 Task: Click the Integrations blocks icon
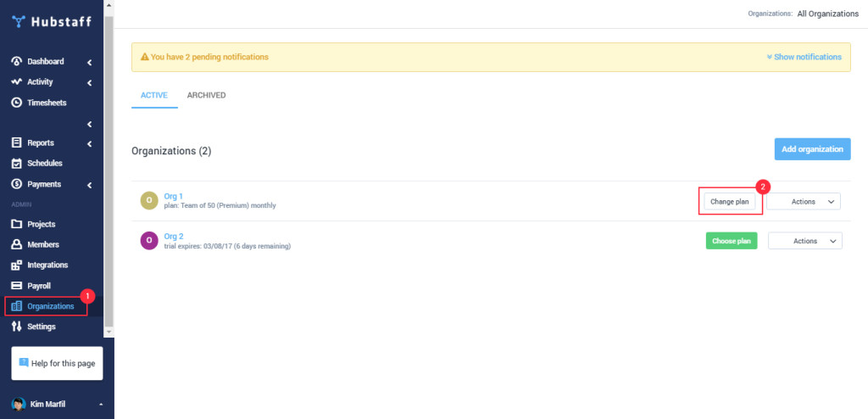point(17,265)
